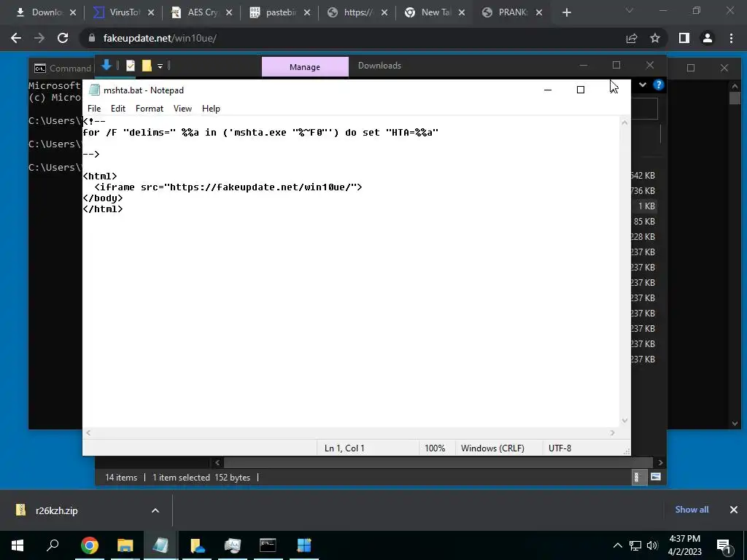Click Notepad horizontal scroll left arrow
747x560 pixels.
point(88,433)
